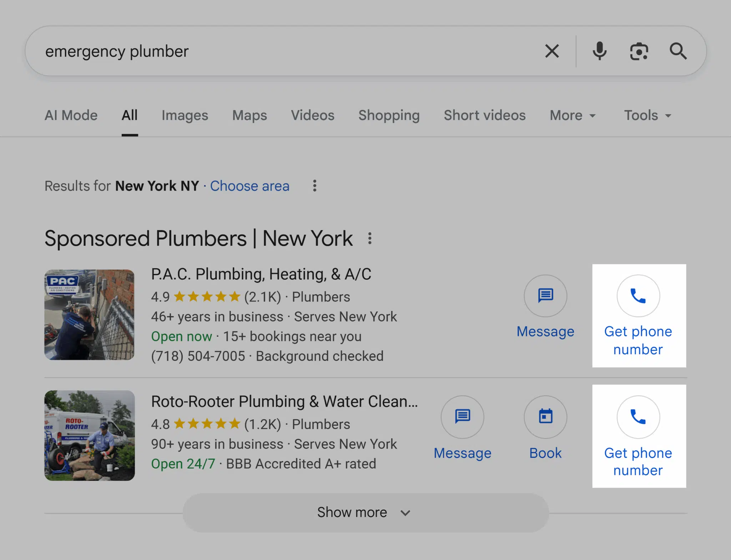This screenshot has height=560, width=731.
Task: Expand the Tools dropdown
Action: click(x=648, y=115)
